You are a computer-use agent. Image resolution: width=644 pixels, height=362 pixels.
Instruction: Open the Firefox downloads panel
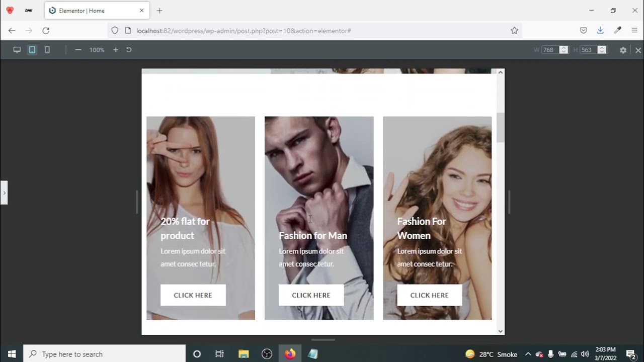pos(600,31)
